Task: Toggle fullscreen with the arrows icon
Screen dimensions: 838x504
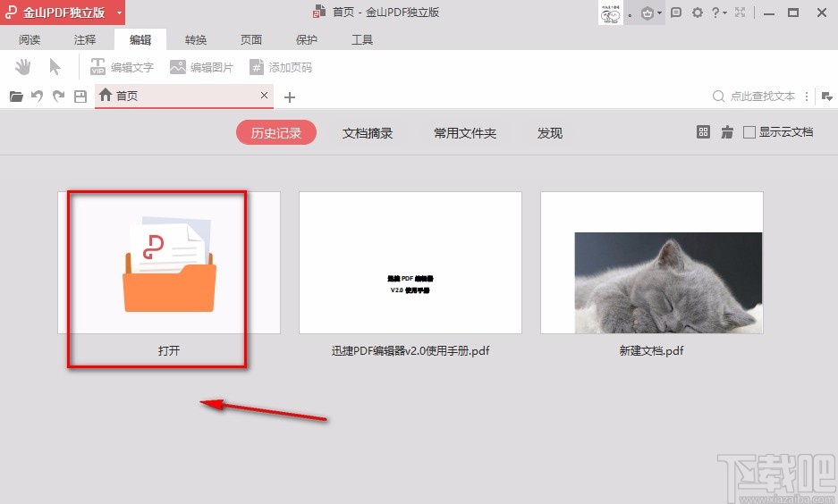Action: (741, 13)
